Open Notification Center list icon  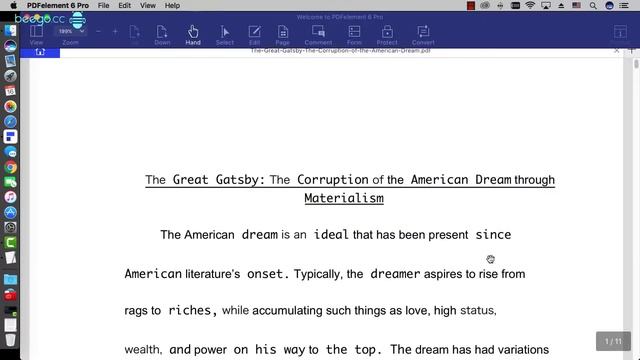624,5
